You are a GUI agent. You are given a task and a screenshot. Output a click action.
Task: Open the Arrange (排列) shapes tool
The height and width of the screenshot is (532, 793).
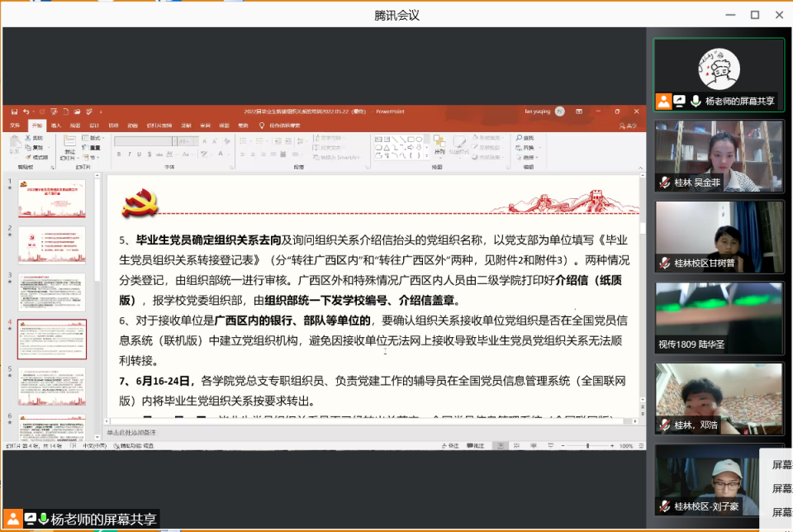point(440,145)
